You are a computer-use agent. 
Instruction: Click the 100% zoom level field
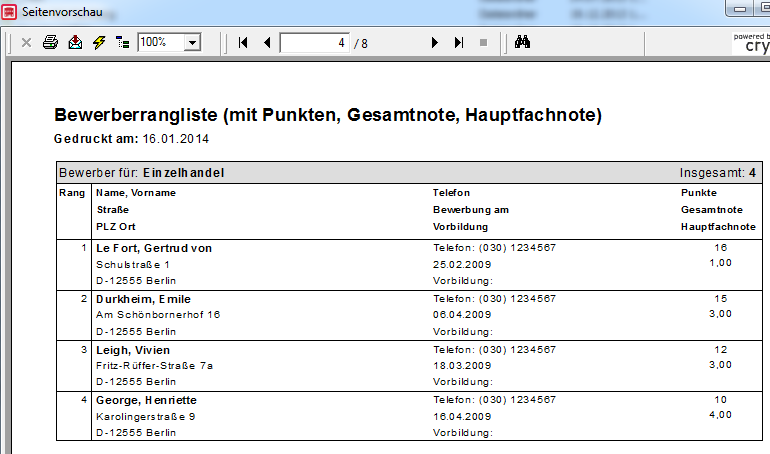tap(161, 43)
